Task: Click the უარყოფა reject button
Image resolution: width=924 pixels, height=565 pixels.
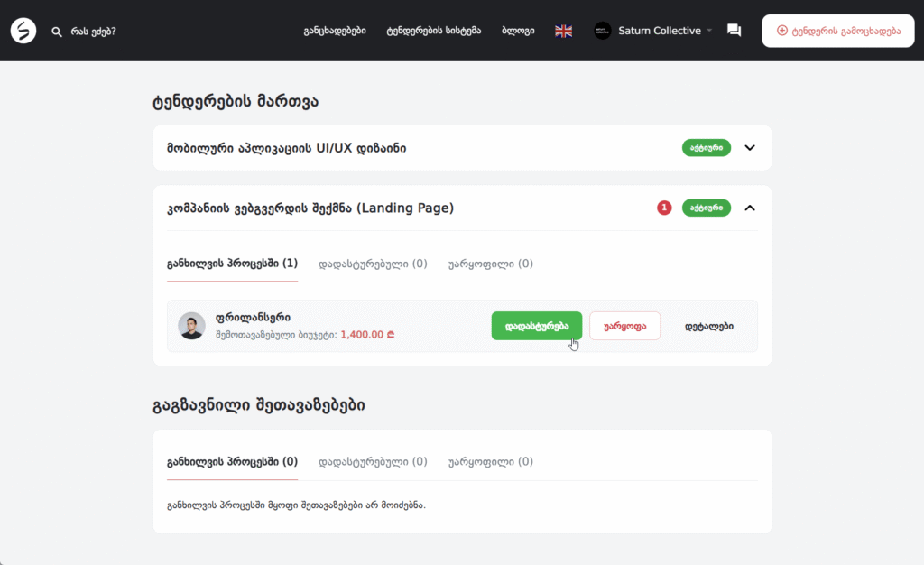Action: pyautogui.click(x=624, y=326)
